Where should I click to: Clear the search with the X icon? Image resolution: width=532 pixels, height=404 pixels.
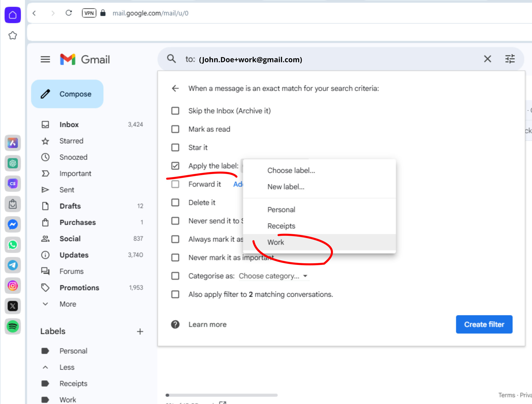pos(487,59)
